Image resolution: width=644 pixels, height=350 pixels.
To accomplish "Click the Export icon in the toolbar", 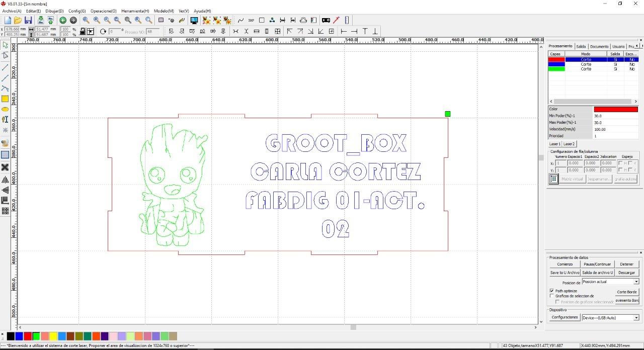I will point(50,20).
